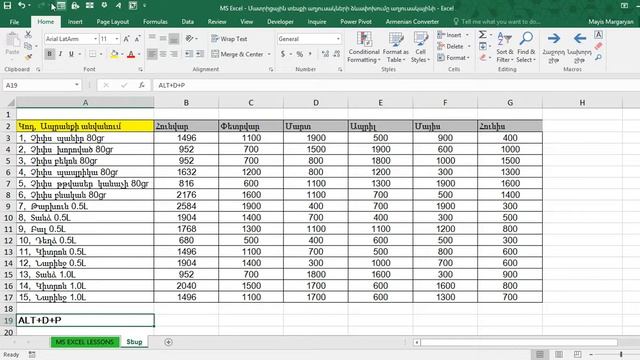Run the left arrow macro button

[579, 47]
